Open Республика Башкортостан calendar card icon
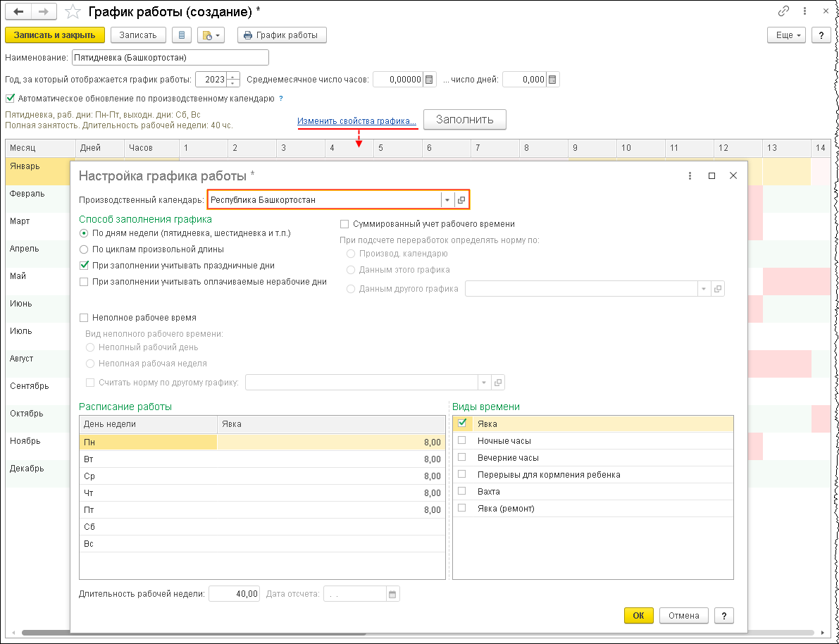This screenshot has width=839, height=644. (x=461, y=199)
